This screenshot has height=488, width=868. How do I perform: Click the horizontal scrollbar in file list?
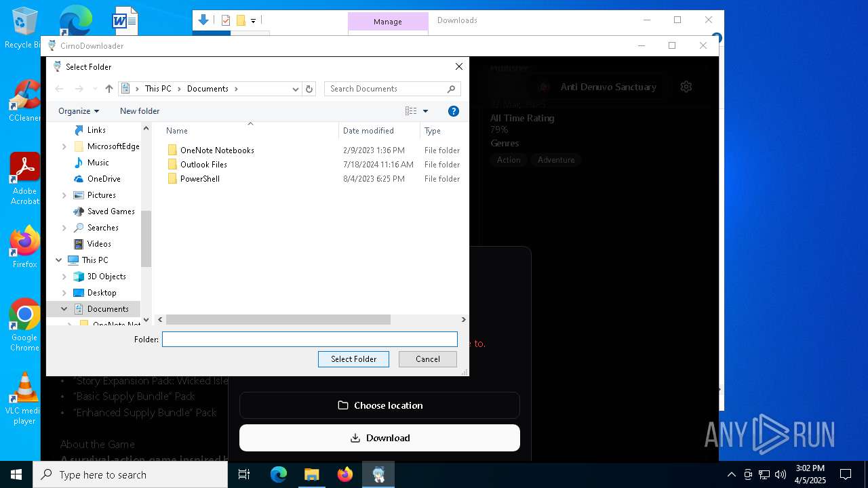(x=278, y=319)
